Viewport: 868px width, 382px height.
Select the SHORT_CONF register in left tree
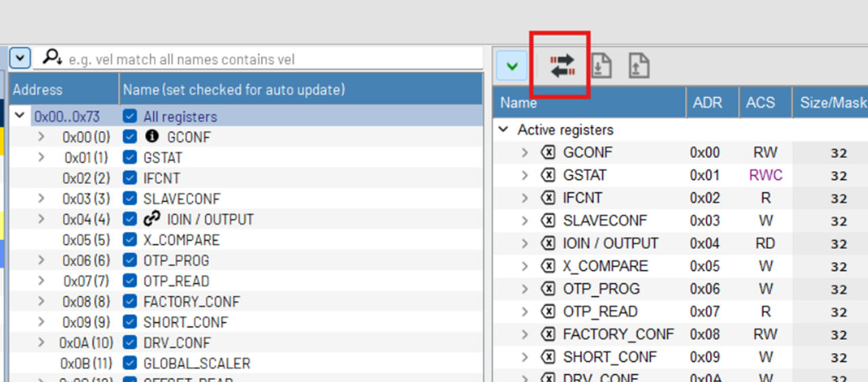185,322
